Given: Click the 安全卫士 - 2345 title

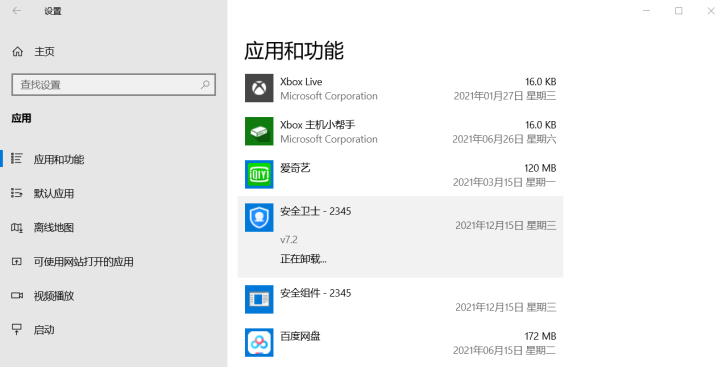Looking at the screenshot, I should (316, 211).
